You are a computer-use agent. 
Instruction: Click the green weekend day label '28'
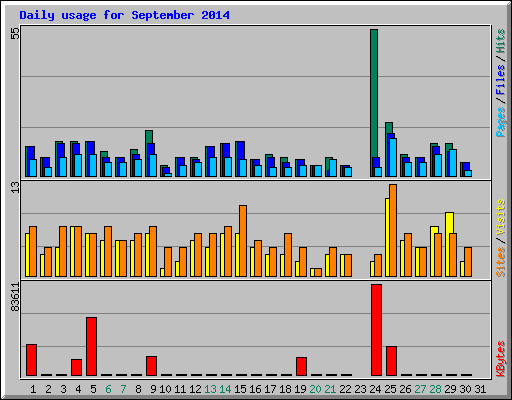[x=435, y=389]
